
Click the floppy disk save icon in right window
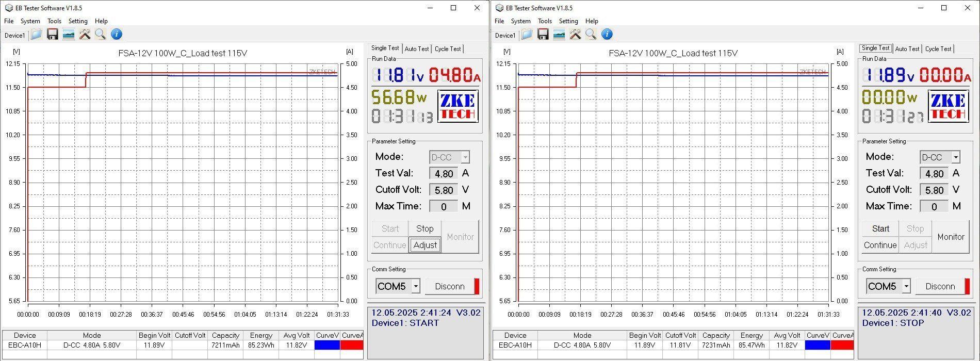543,35
